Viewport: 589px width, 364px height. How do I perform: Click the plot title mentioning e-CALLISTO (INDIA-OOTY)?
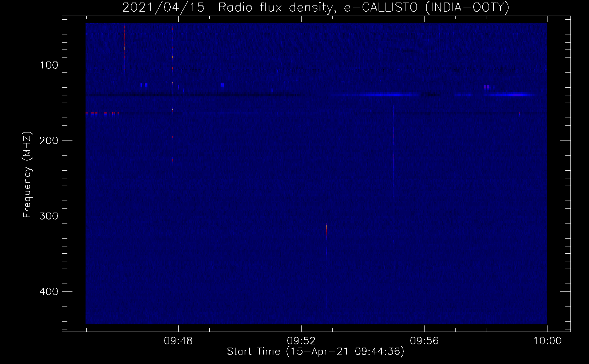(315, 7)
